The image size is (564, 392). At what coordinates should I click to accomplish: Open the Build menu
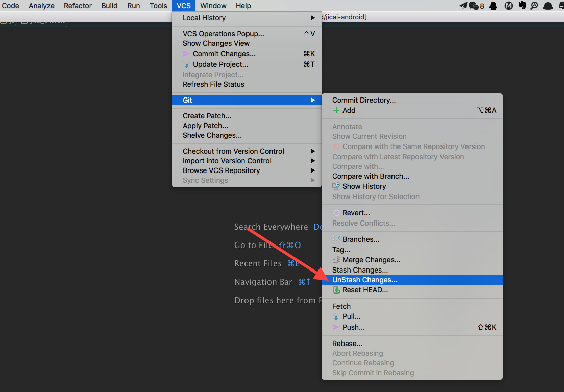(109, 6)
